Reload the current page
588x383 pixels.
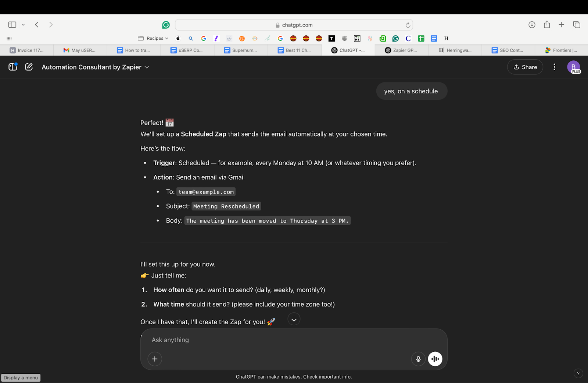(408, 25)
